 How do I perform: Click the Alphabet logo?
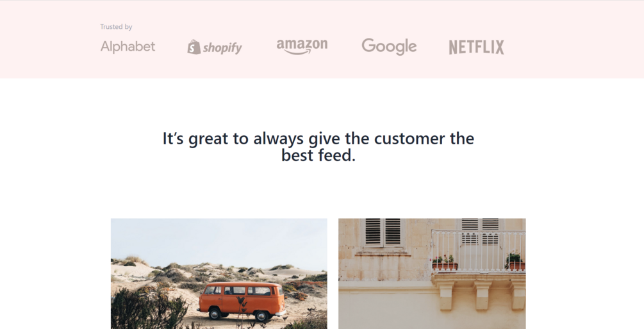click(128, 46)
